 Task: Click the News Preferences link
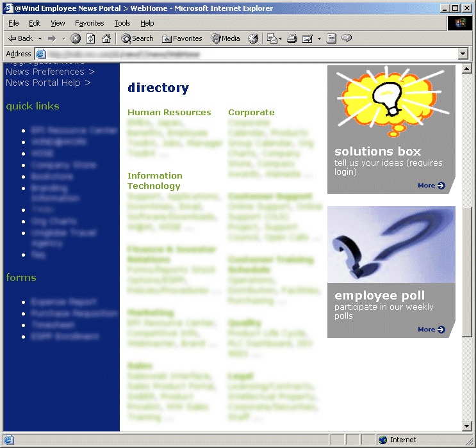tap(45, 72)
